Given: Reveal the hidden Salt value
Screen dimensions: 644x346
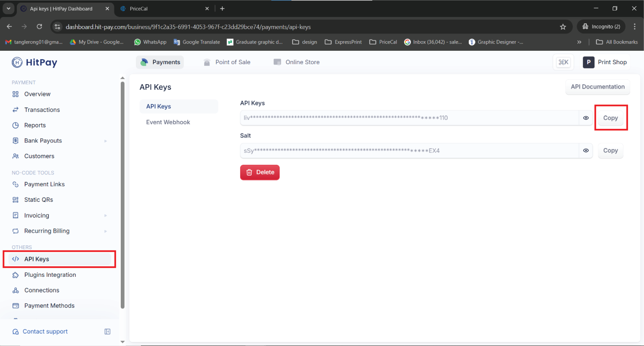Looking at the screenshot, I should point(585,150).
